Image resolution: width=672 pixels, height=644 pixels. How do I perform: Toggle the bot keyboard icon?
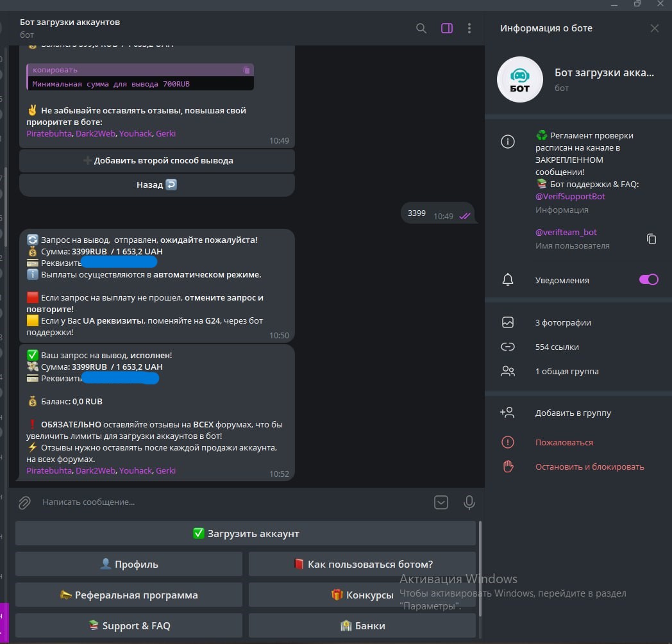click(441, 503)
